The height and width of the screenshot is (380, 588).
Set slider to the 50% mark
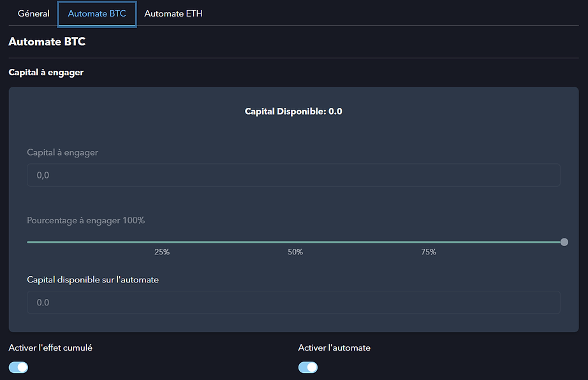tap(295, 242)
